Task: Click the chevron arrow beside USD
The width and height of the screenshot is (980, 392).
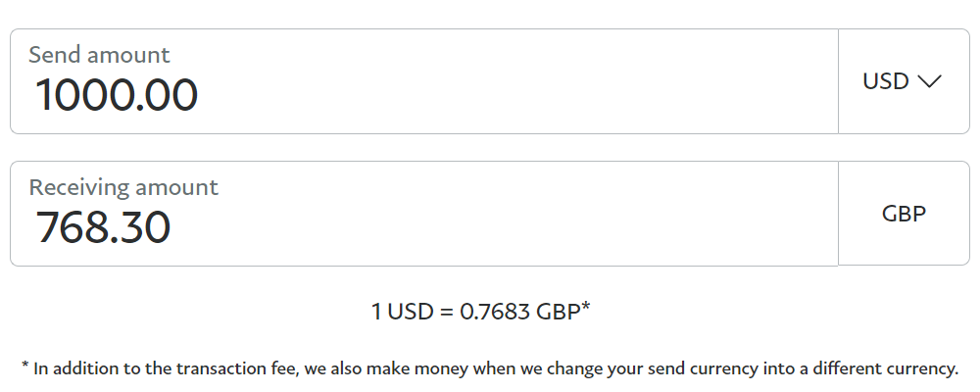Action: [929, 82]
